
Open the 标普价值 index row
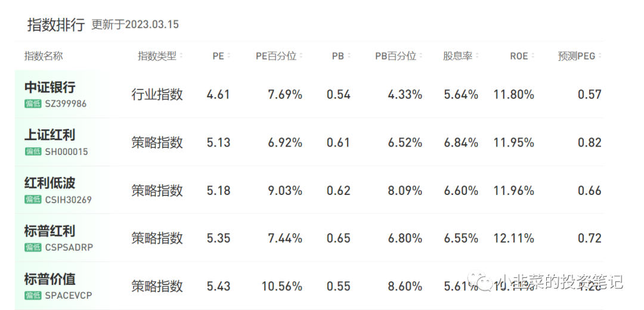click(50, 279)
